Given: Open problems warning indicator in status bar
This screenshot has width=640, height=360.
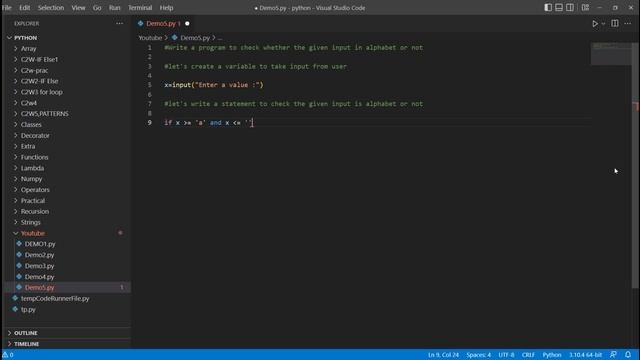Looking at the screenshot, I should pos(8,355).
